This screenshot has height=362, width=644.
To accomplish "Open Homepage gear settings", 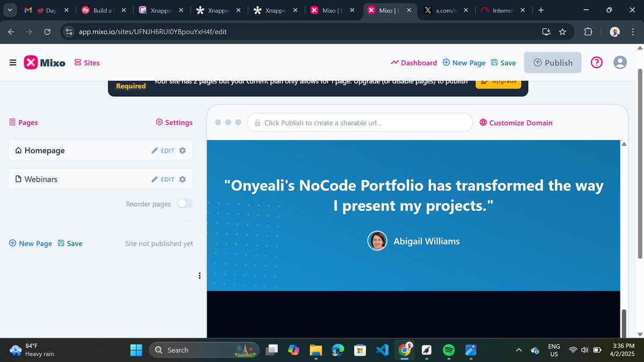I will point(182,151).
